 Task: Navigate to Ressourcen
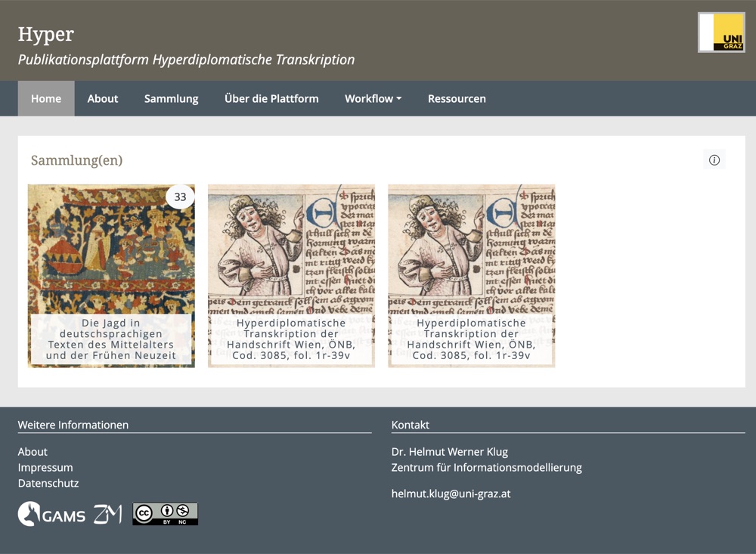coord(457,98)
